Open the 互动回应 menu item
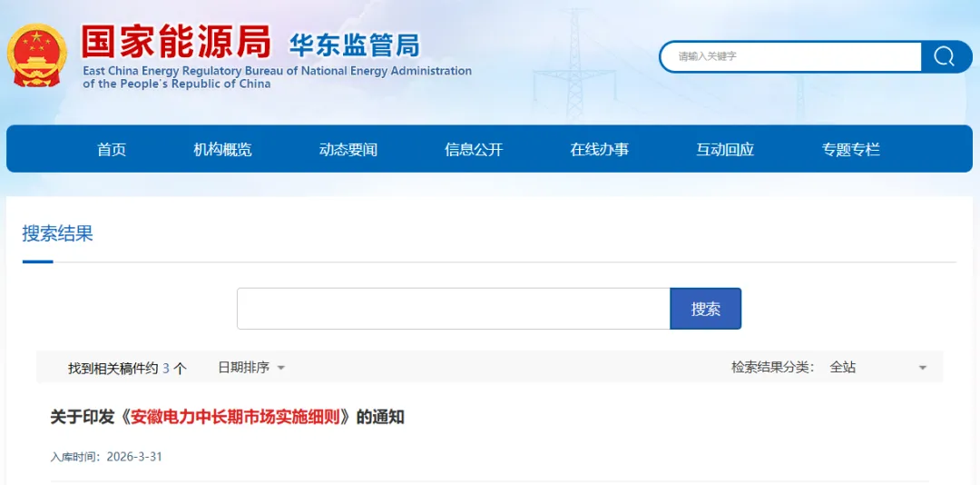Viewport: 980px width, 485px height. click(725, 150)
